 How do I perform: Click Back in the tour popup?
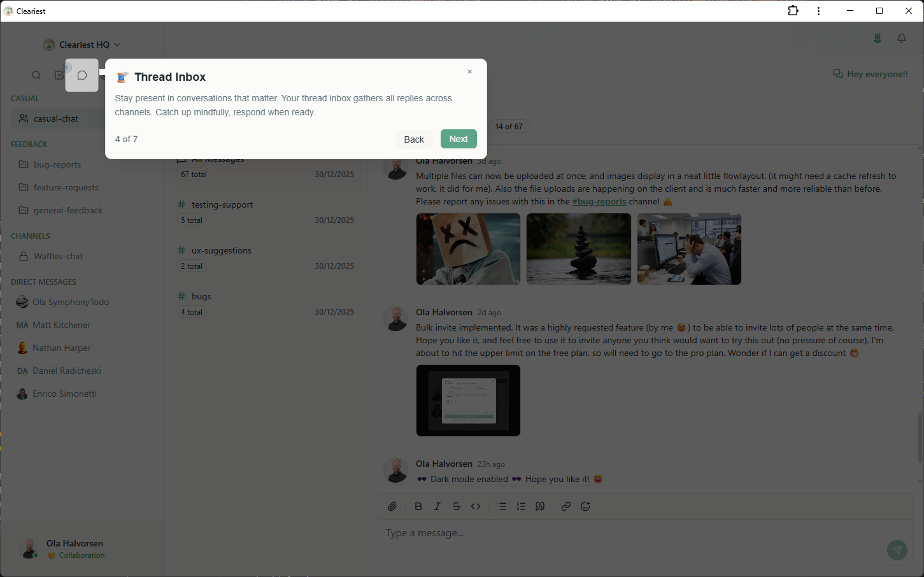point(414,139)
